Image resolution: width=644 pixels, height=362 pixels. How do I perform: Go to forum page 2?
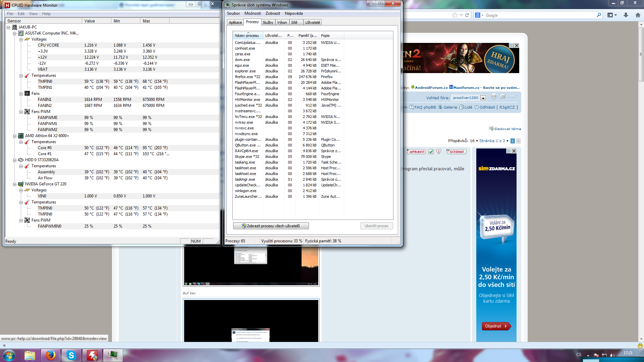[x=518, y=141]
